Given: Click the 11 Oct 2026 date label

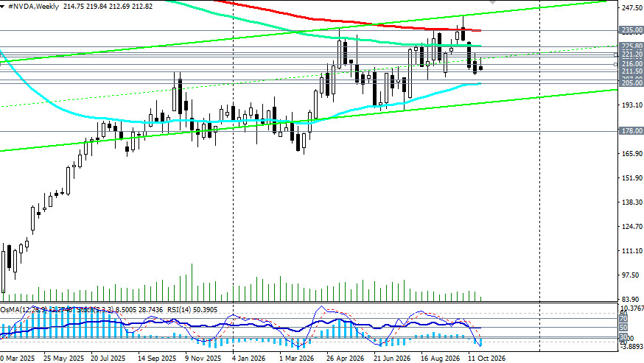Looking at the screenshot, I should click(x=487, y=359).
